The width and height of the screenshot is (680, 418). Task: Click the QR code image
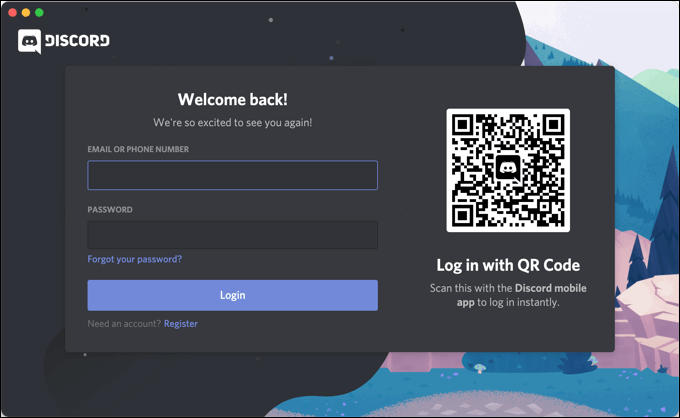click(508, 170)
